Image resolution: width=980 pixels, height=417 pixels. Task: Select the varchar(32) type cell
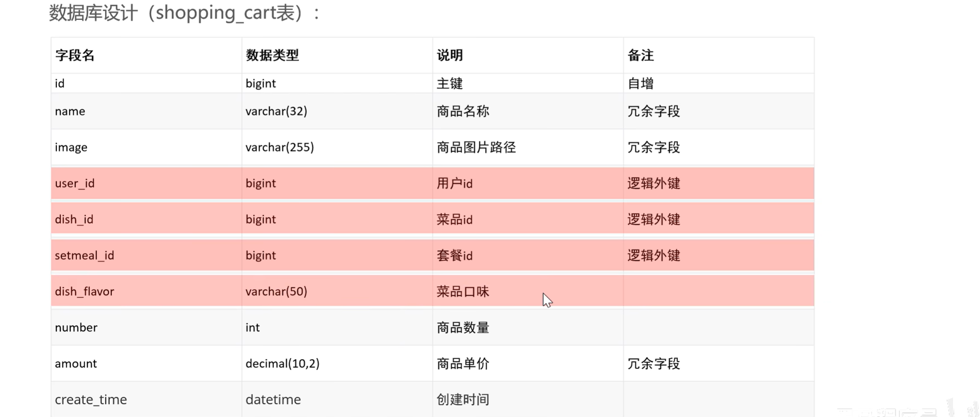[337, 111]
